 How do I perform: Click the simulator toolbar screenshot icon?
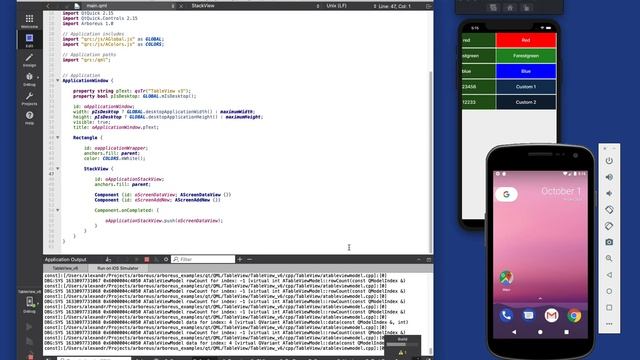click(x=493, y=8)
